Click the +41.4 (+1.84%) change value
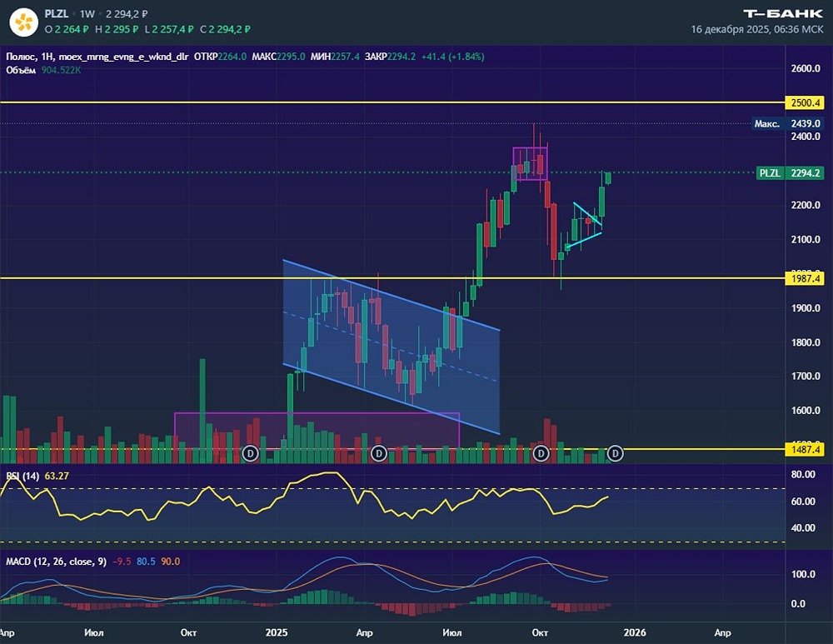 [452, 57]
